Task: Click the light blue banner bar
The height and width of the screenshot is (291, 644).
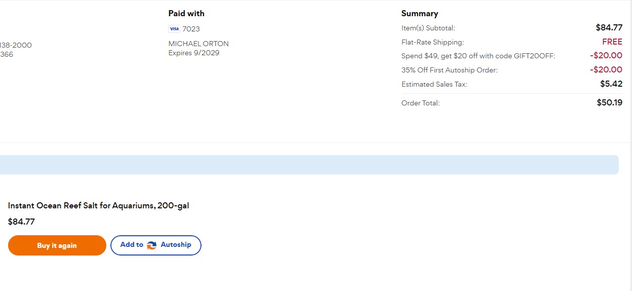Action: coord(309,165)
